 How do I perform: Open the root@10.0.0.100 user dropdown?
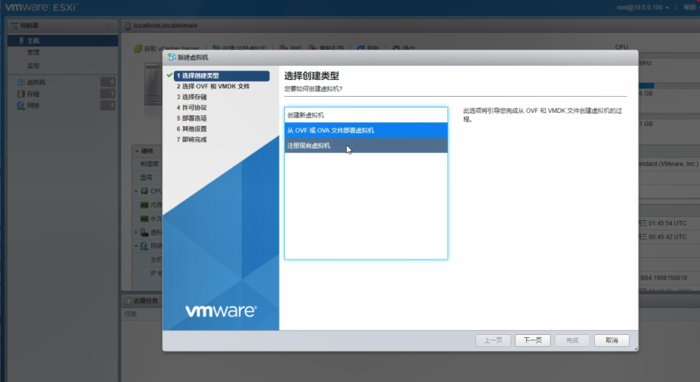642,7
